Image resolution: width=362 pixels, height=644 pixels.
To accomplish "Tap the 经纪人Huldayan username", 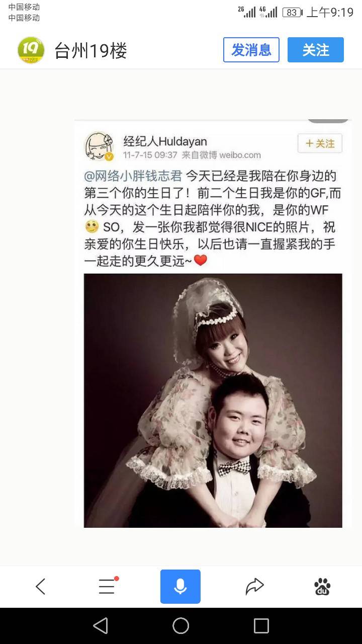I will click(165, 141).
